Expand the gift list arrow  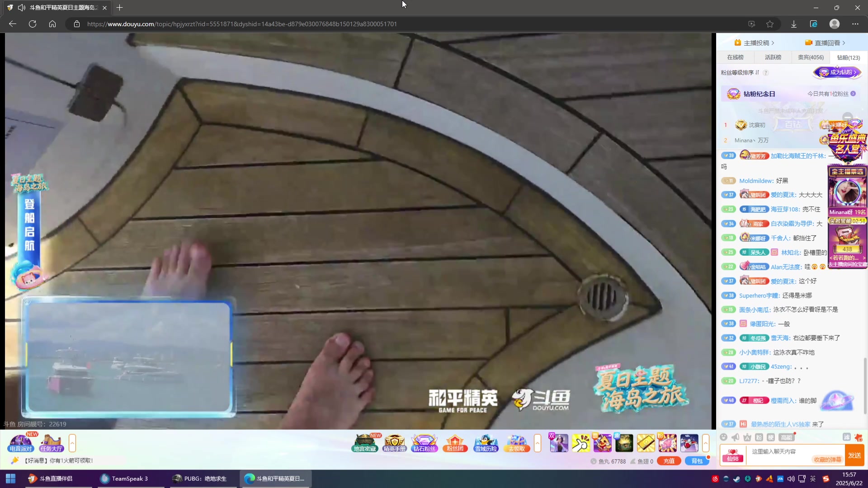706,443
